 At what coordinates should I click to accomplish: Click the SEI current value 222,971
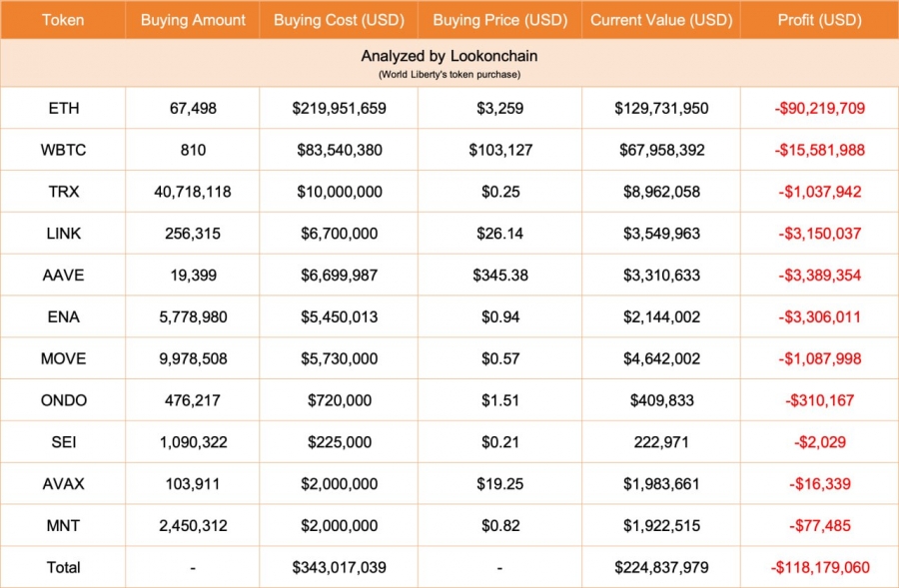661,442
